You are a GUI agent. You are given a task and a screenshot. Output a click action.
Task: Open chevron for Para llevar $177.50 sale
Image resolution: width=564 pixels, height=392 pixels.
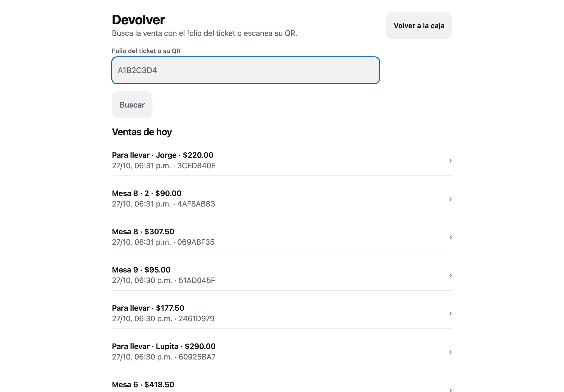coord(450,314)
